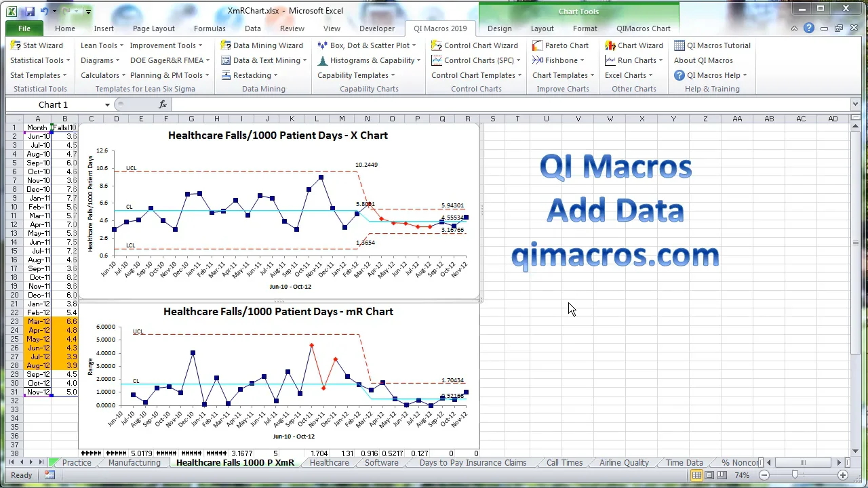Click About QI Macros

pyautogui.click(x=703, y=60)
